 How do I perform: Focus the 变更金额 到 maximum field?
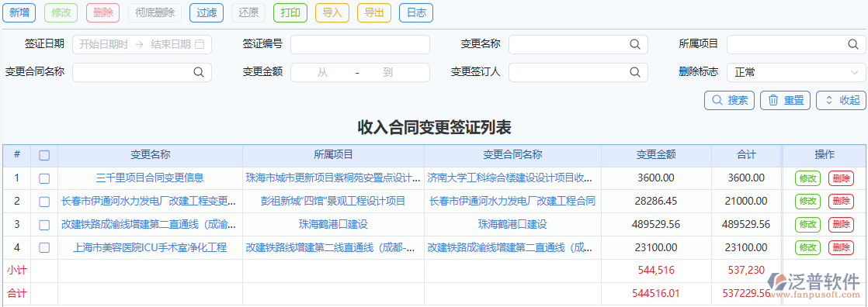pyautogui.click(x=387, y=72)
